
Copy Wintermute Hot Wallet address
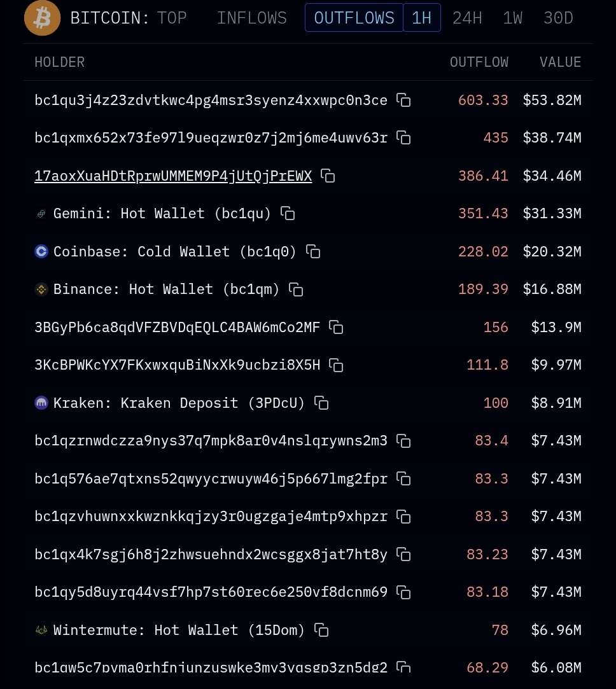point(322,630)
